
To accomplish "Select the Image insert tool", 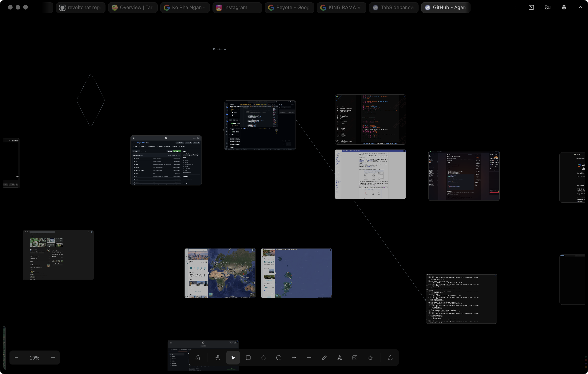I will [355, 358].
